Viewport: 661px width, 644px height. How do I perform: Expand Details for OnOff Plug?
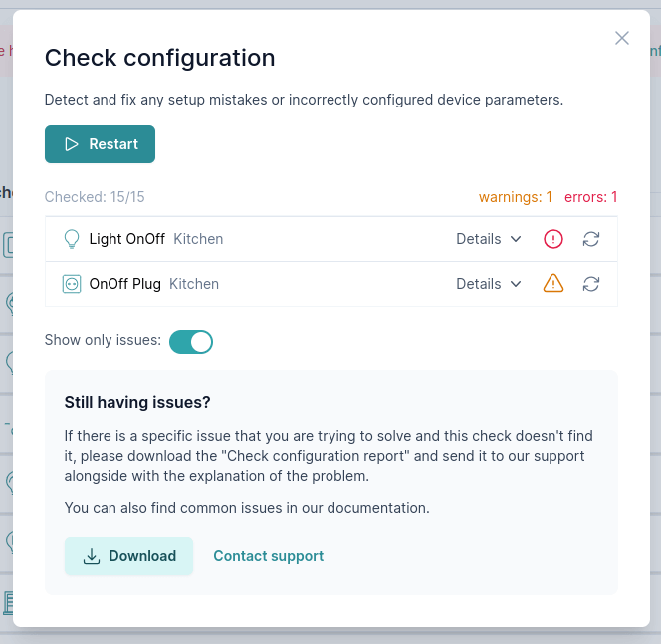point(489,284)
